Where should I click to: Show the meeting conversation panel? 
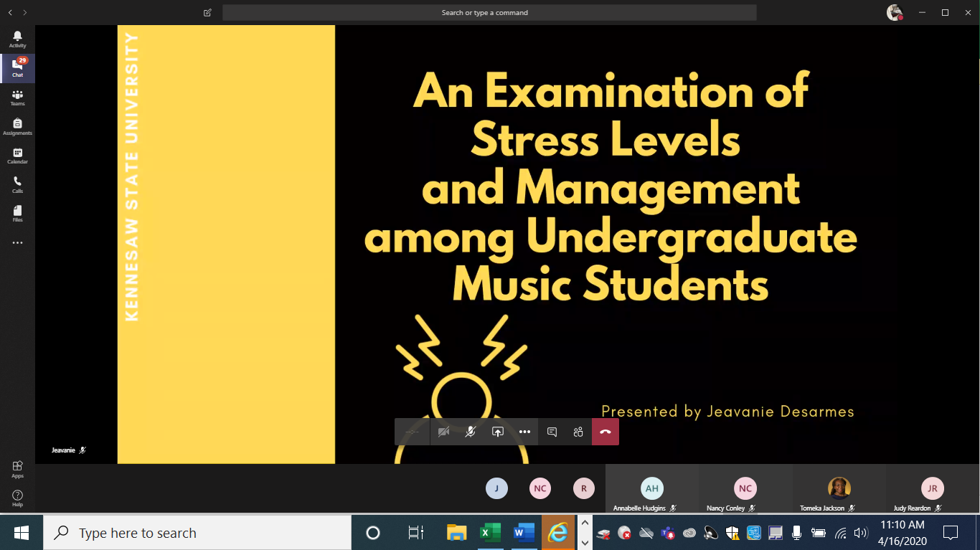coord(552,432)
